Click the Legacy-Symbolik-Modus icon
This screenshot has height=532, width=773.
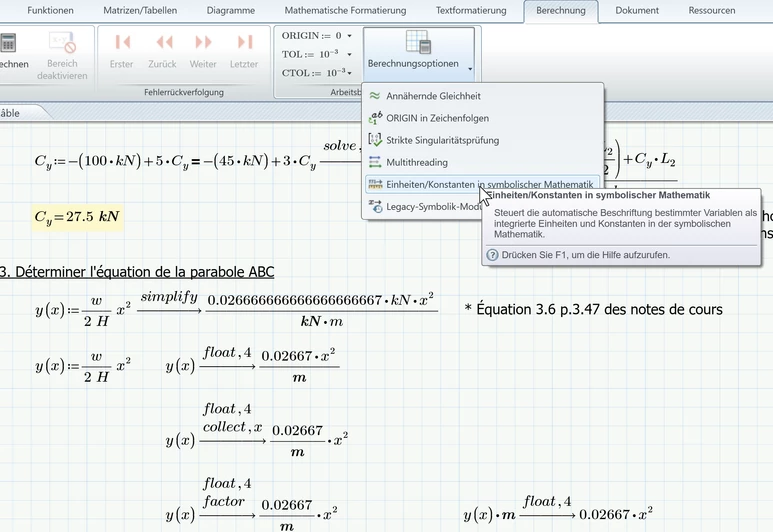click(375, 206)
